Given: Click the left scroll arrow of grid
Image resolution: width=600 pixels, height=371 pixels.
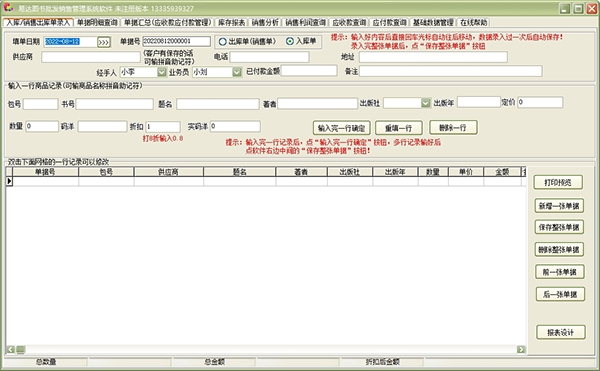Looking at the screenshot, I should tap(11, 349).
